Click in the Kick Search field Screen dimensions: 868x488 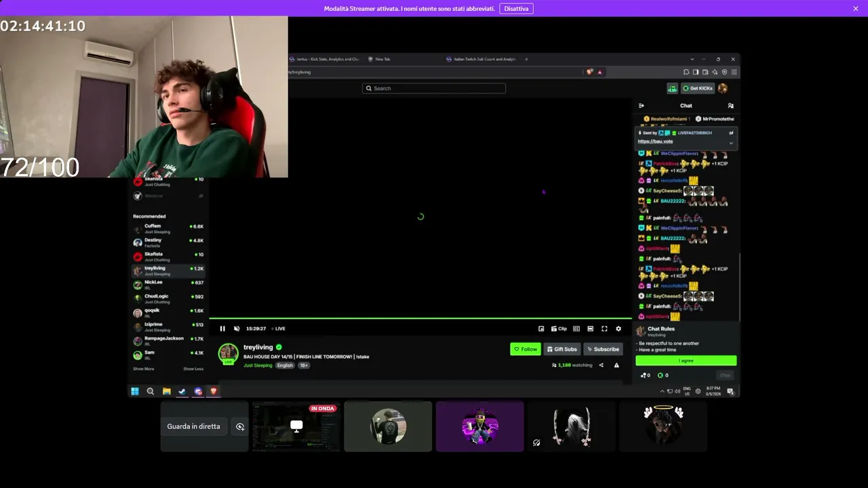434,88
